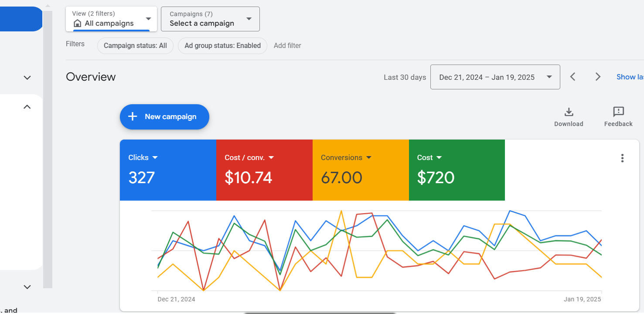
Task: Open the three-dot chart options menu
Action: coord(622,158)
